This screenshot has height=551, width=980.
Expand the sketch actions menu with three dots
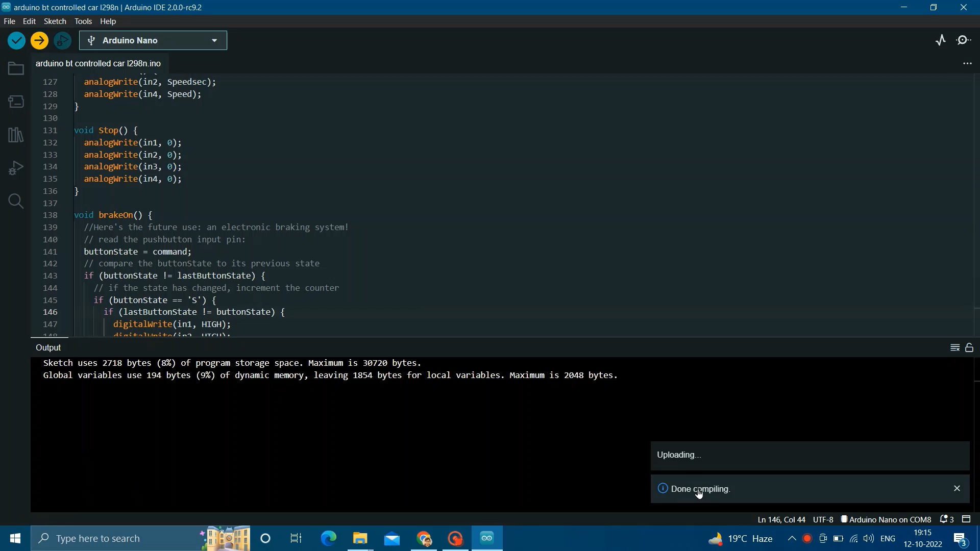(967, 63)
